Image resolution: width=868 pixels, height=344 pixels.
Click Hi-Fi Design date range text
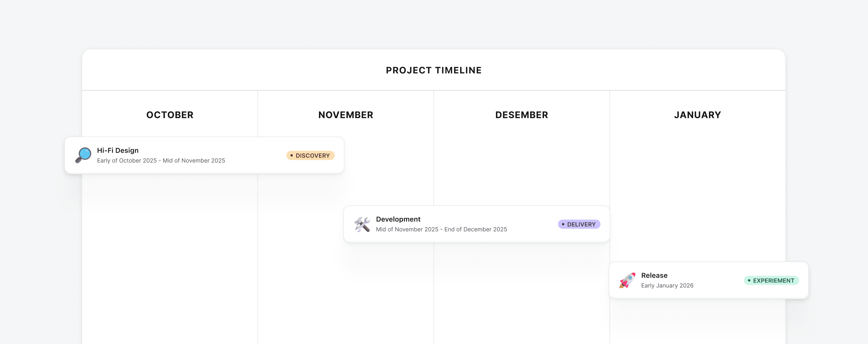[161, 160]
